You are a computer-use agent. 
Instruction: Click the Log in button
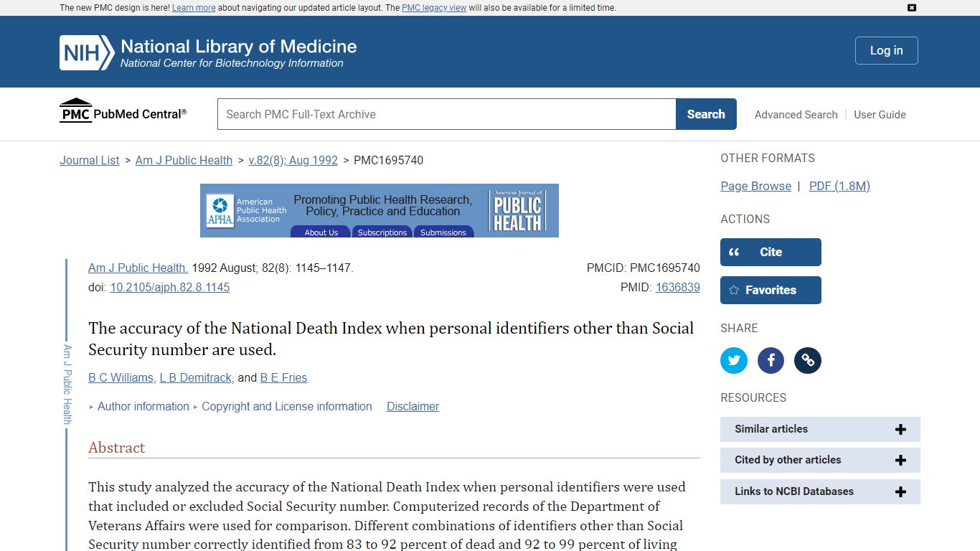(x=886, y=50)
